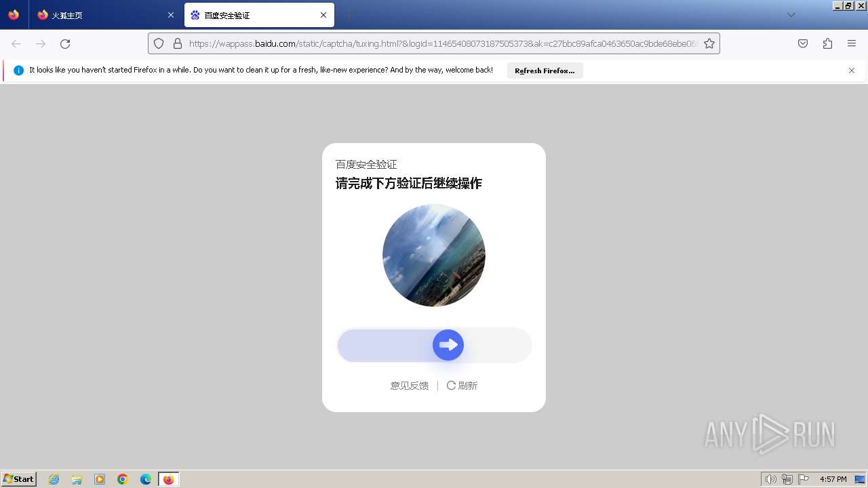The height and width of the screenshot is (488, 868).
Task: Open the 意见反馈 feedback link
Action: 410,386
